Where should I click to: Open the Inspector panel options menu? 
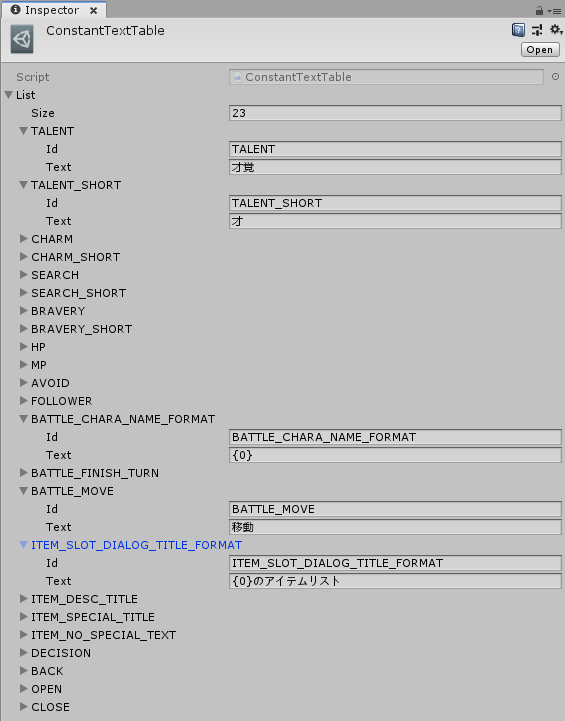click(554, 11)
